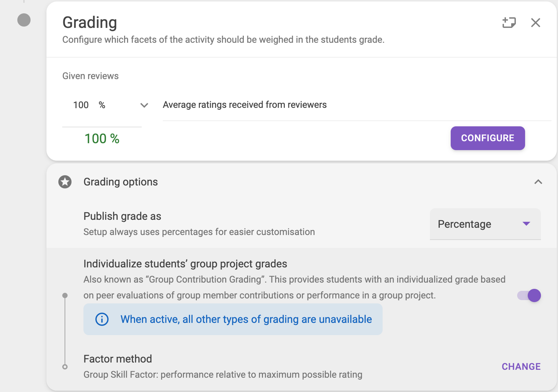The width and height of the screenshot is (558, 392).
Task: Click the 'Publish grade as' label
Action: coord(122,216)
